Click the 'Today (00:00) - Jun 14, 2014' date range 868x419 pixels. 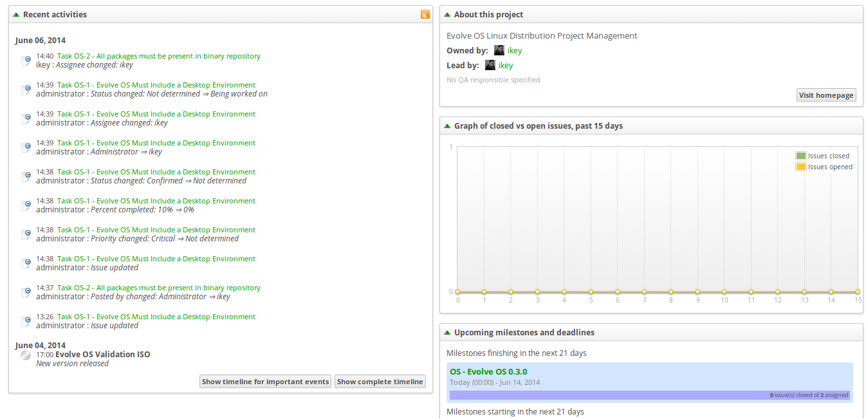(495, 382)
